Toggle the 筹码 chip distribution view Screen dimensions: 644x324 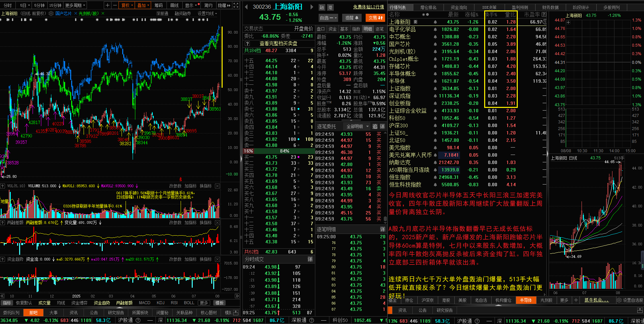point(158,5)
